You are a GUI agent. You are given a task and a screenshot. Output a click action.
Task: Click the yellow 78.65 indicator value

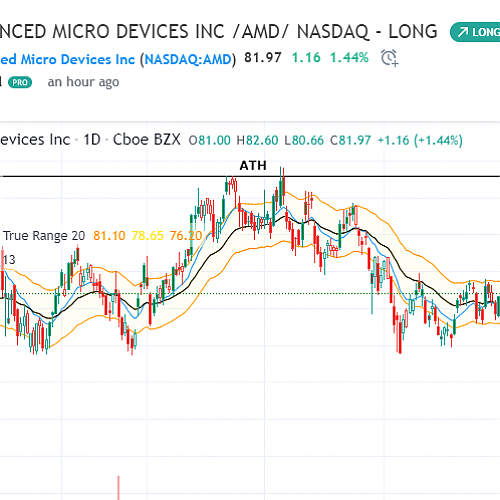[x=148, y=236]
